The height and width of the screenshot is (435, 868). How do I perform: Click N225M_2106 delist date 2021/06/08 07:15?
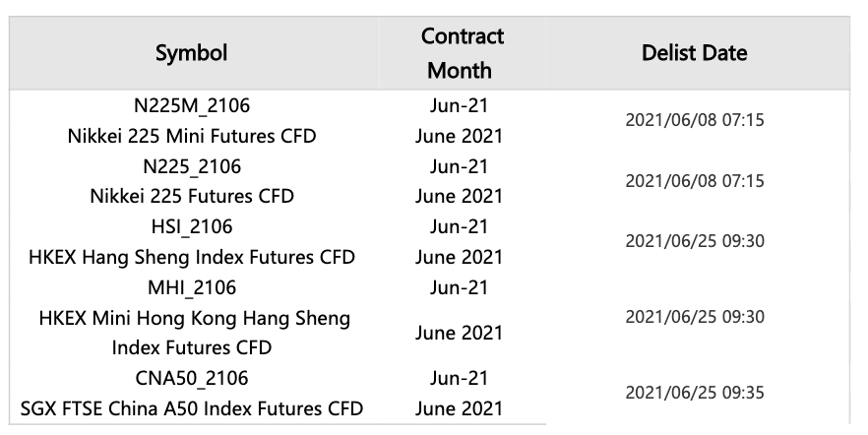click(x=695, y=119)
